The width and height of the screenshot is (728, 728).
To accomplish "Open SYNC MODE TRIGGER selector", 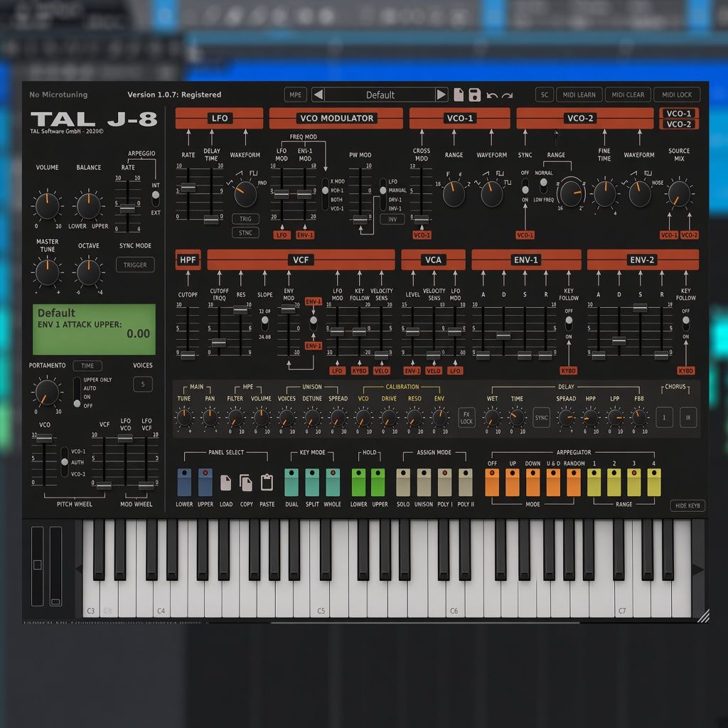I will click(135, 264).
